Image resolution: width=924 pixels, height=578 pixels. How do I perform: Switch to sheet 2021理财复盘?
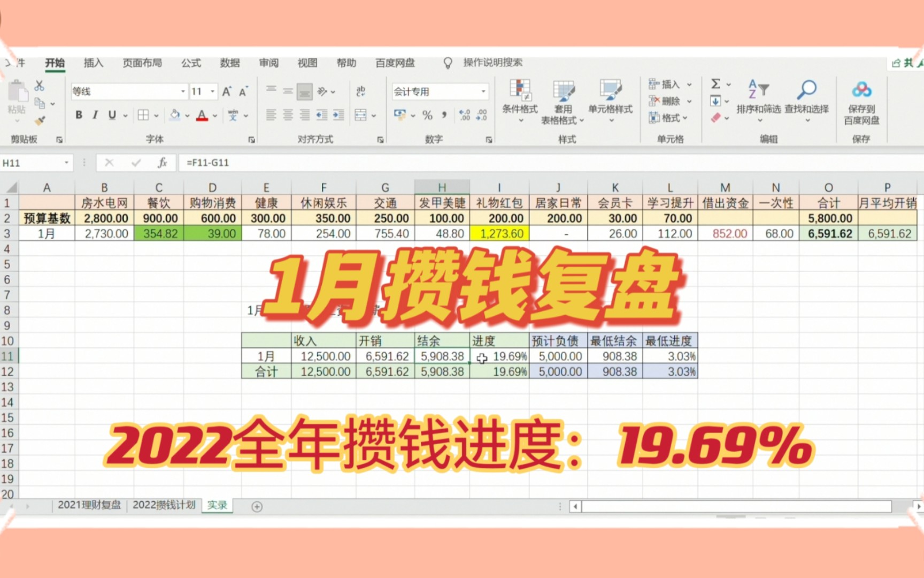89,505
